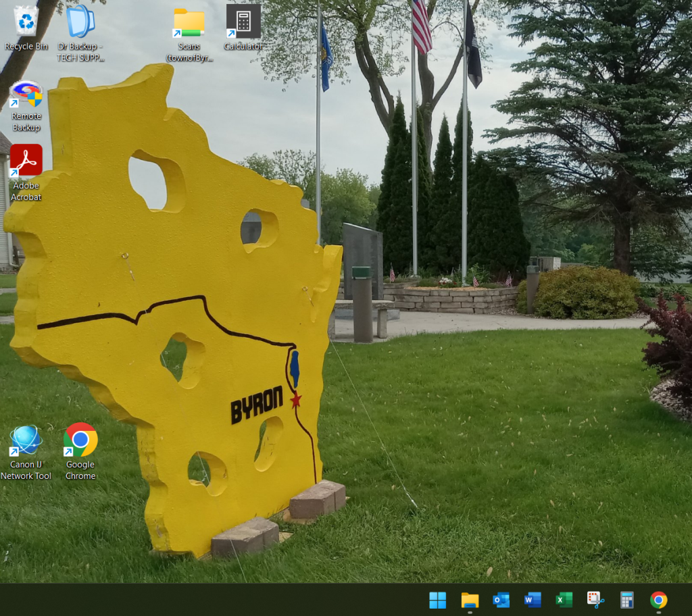The height and width of the screenshot is (616, 692).
Task: Open the Windows Start menu
Action: 438,600
